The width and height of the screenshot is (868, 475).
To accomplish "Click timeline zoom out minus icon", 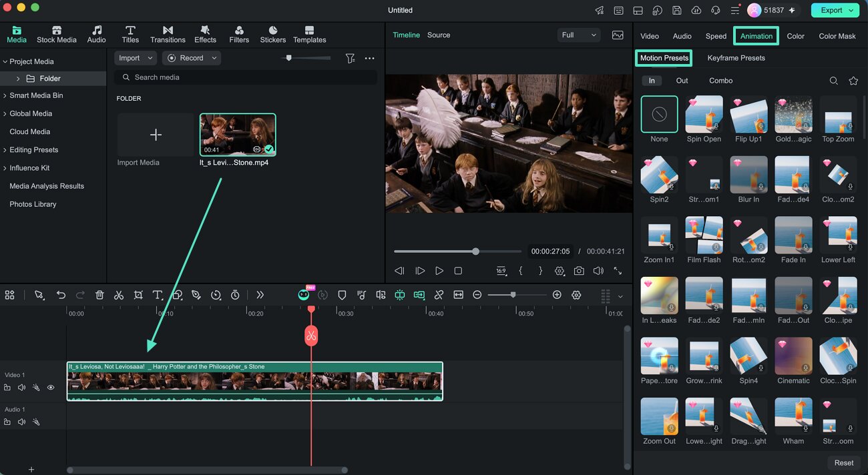I will pyautogui.click(x=477, y=295).
